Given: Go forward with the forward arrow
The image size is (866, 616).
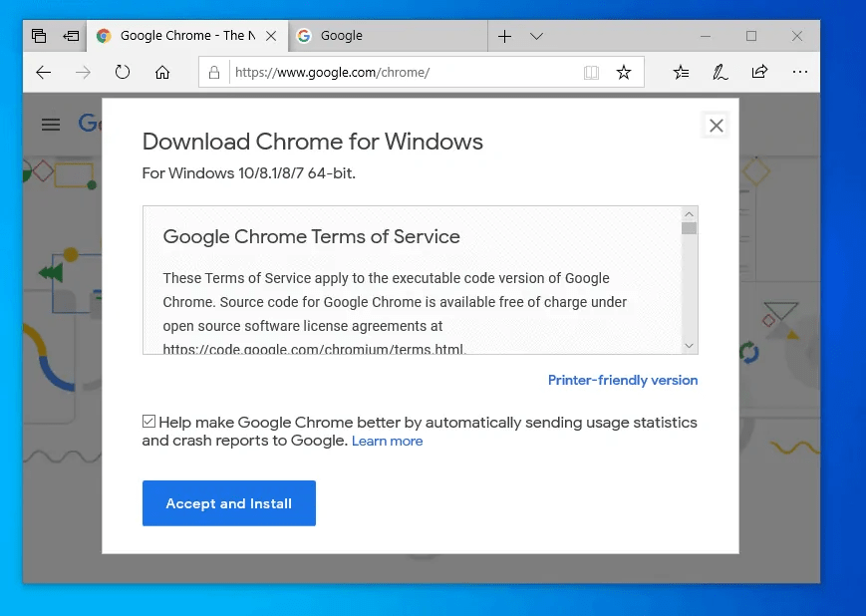Looking at the screenshot, I should coord(83,73).
